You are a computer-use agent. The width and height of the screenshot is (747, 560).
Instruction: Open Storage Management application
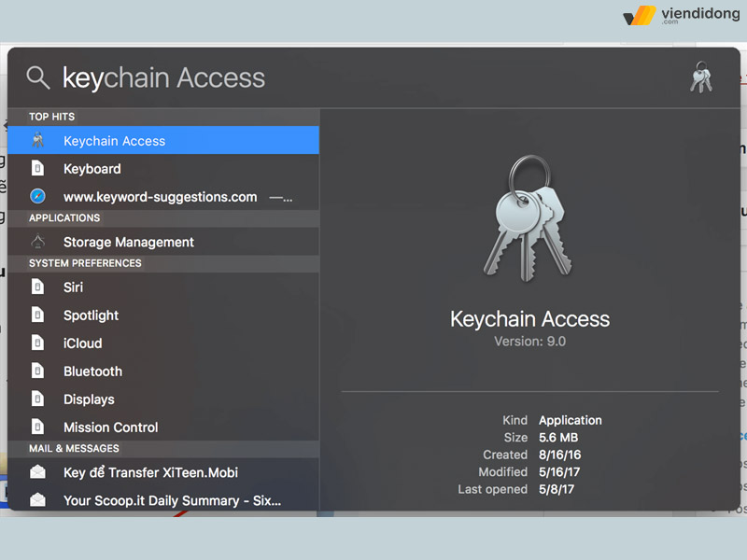pyautogui.click(x=163, y=242)
